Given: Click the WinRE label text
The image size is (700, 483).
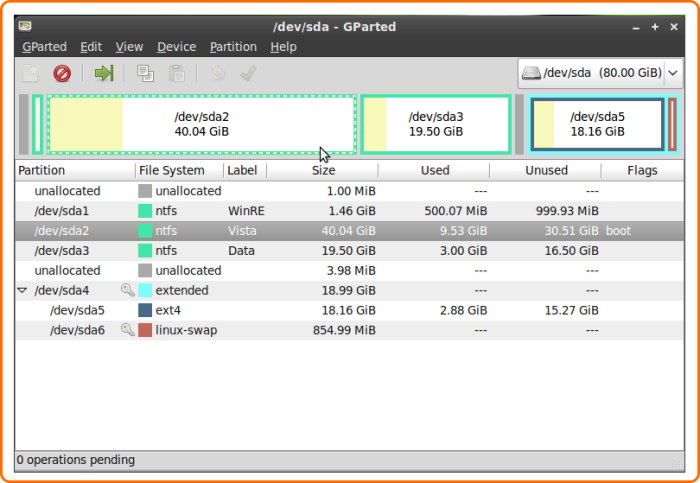Looking at the screenshot, I should click(246, 211).
